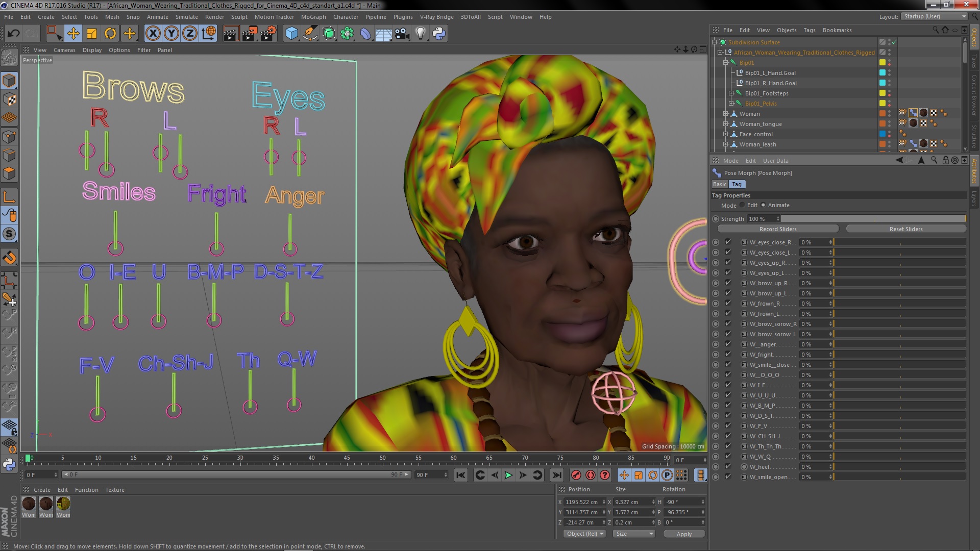Viewport: 980px width, 551px height.
Task: Click Record Active Objects button
Action: 576,475
